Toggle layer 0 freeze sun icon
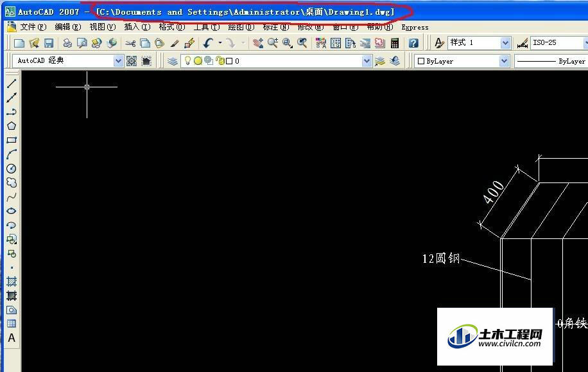This screenshot has width=588, height=372. point(198,61)
